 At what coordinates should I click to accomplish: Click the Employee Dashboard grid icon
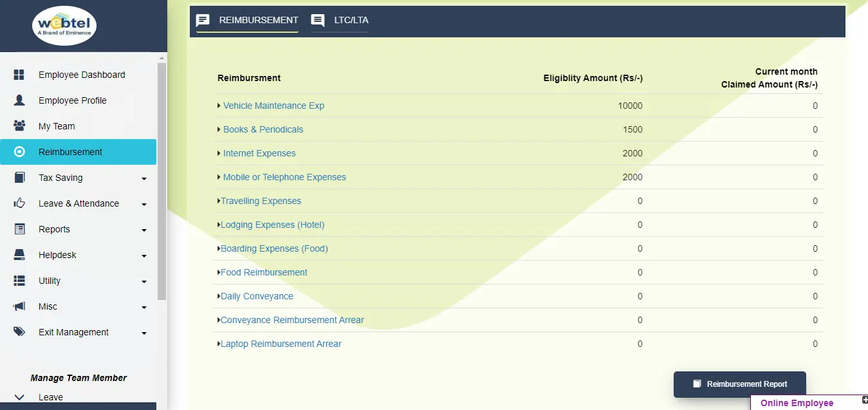pos(19,75)
